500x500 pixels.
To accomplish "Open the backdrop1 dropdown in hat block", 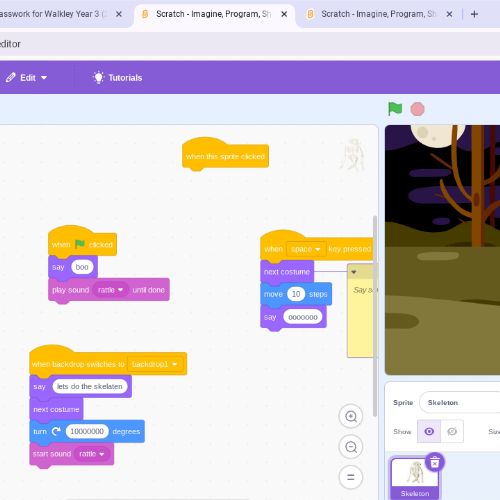I will 155,364.
